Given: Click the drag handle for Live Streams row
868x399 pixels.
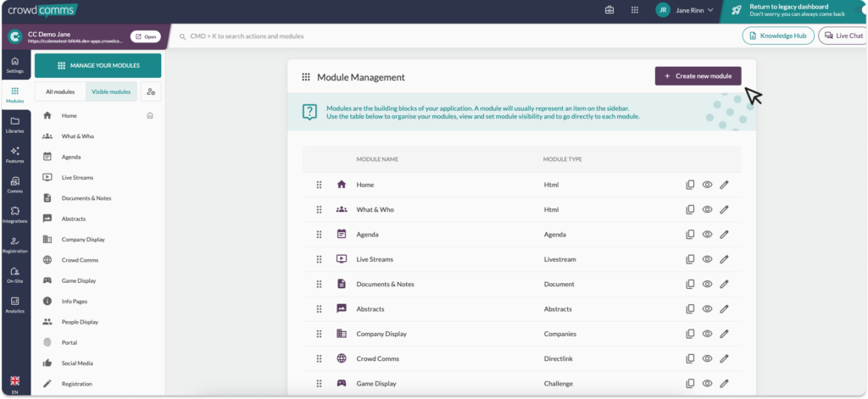Looking at the screenshot, I should (x=320, y=259).
